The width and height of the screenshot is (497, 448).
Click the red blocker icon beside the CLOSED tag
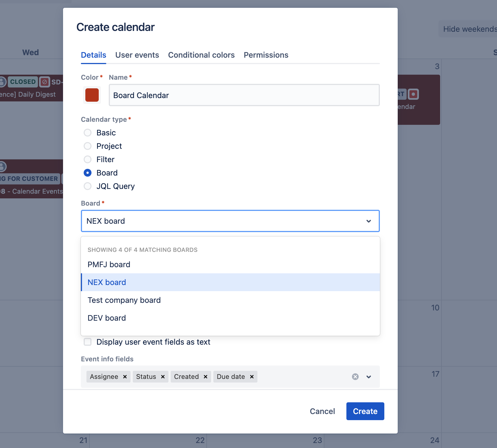click(45, 82)
